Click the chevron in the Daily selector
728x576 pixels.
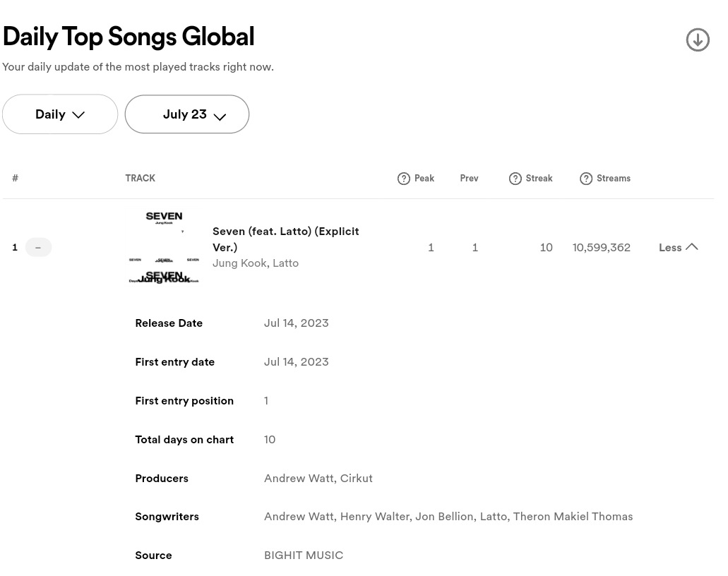pos(78,114)
